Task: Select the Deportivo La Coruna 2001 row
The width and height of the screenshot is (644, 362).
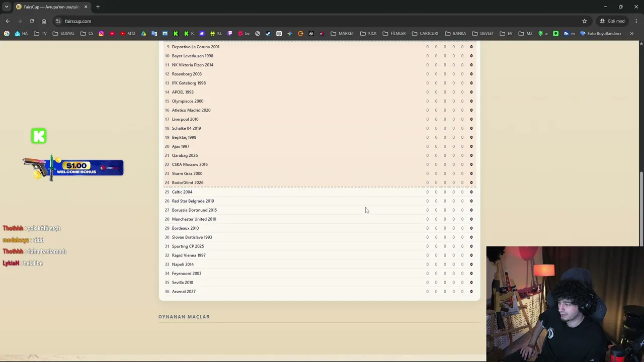Action: coord(319,47)
